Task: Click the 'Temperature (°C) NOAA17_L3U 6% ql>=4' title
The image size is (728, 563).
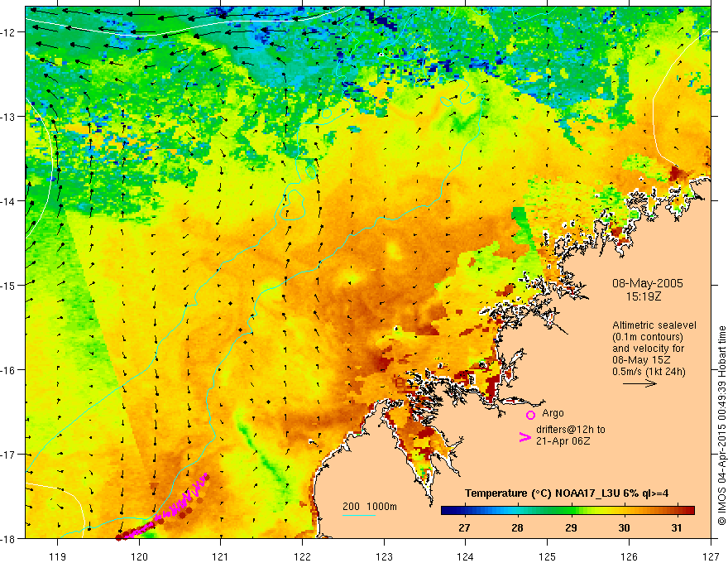Action: pyautogui.click(x=567, y=493)
